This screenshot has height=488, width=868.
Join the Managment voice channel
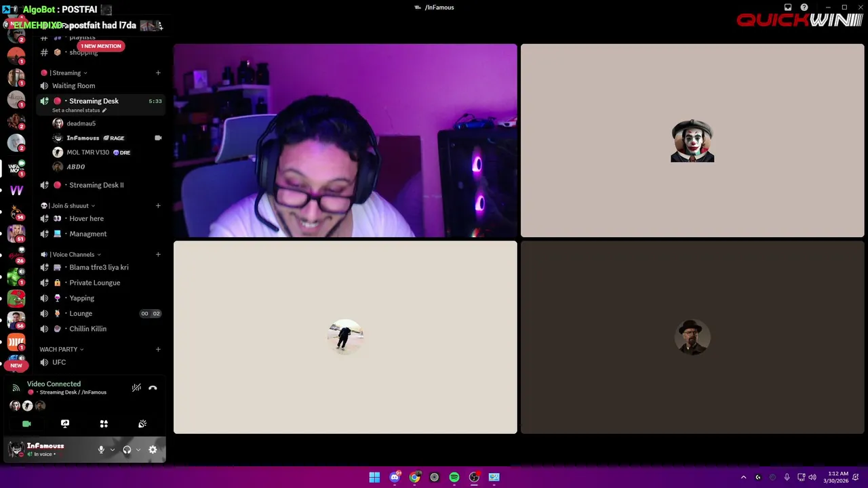tap(100, 234)
